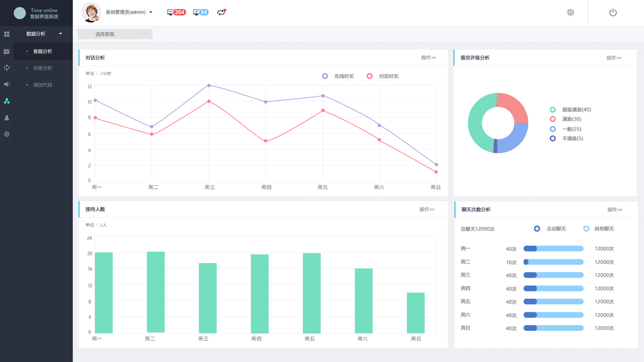
Task: Toggle the 满意(30) legend item
Action: (566, 119)
